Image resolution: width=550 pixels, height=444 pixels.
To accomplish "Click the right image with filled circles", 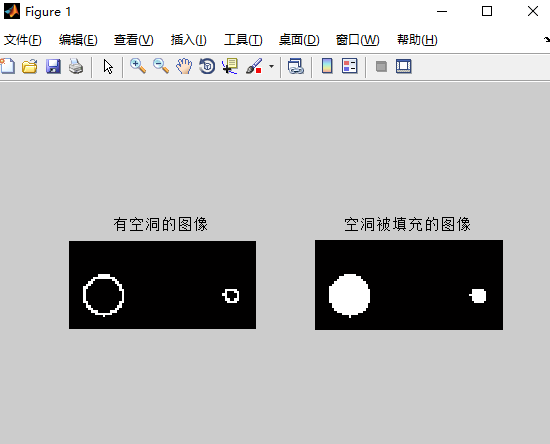I will (409, 285).
